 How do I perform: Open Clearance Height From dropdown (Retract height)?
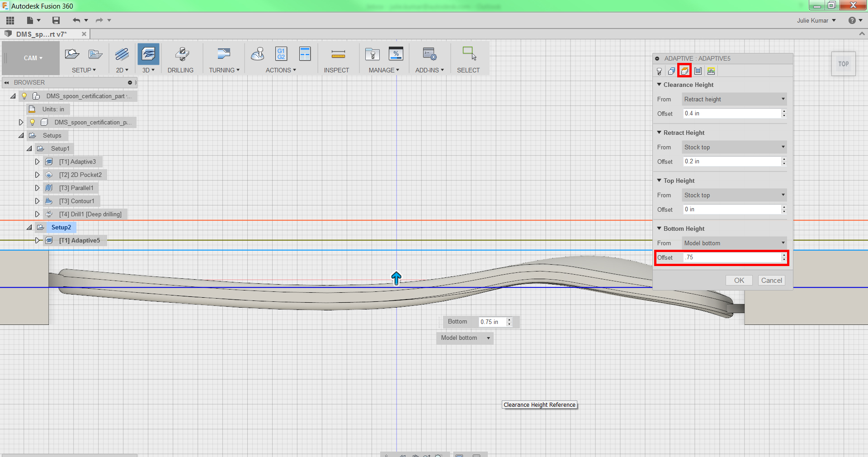point(734,99)
